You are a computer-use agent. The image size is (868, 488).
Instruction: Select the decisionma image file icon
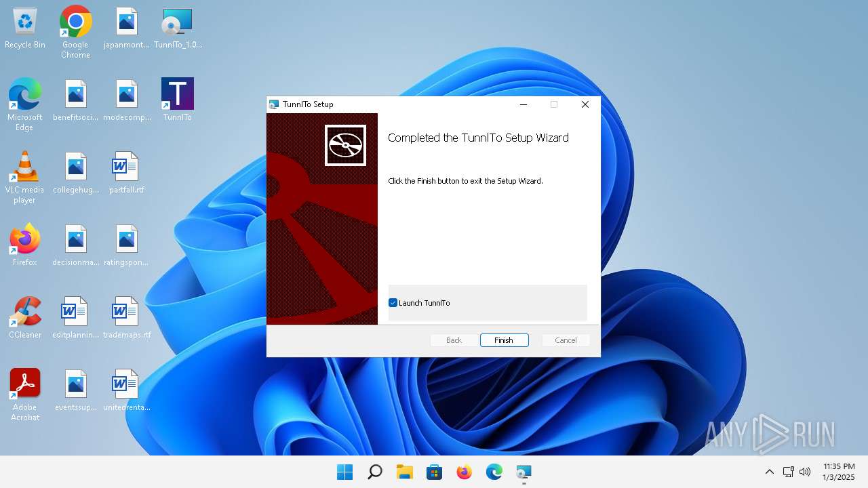(x=75, y=245)
